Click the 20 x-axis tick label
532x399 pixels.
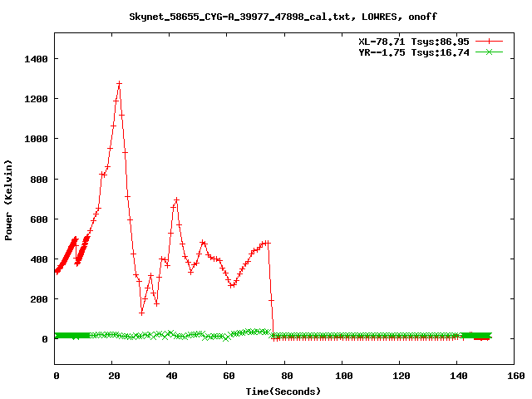point(114,376)
